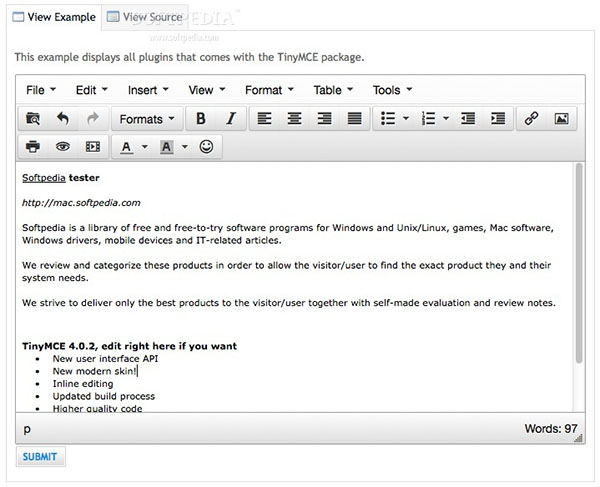
Task: Toggle the numbered list button
Action: [428, 119]
